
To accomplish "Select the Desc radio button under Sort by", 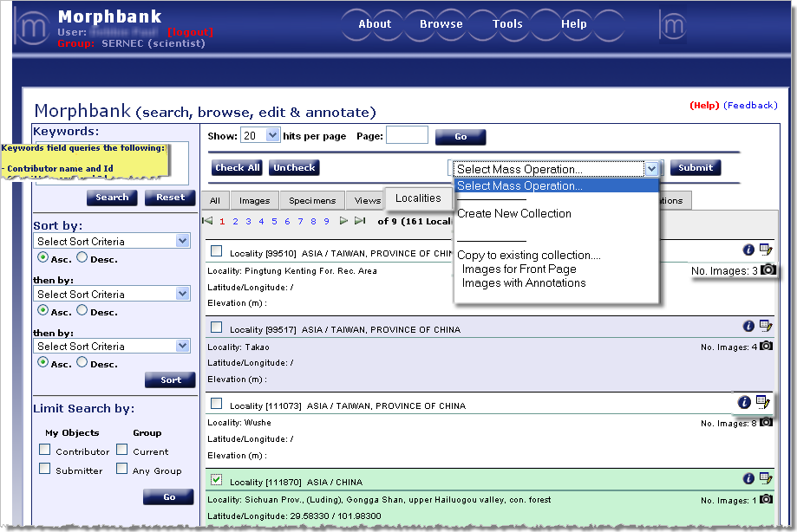I will (x=83, y=257).
